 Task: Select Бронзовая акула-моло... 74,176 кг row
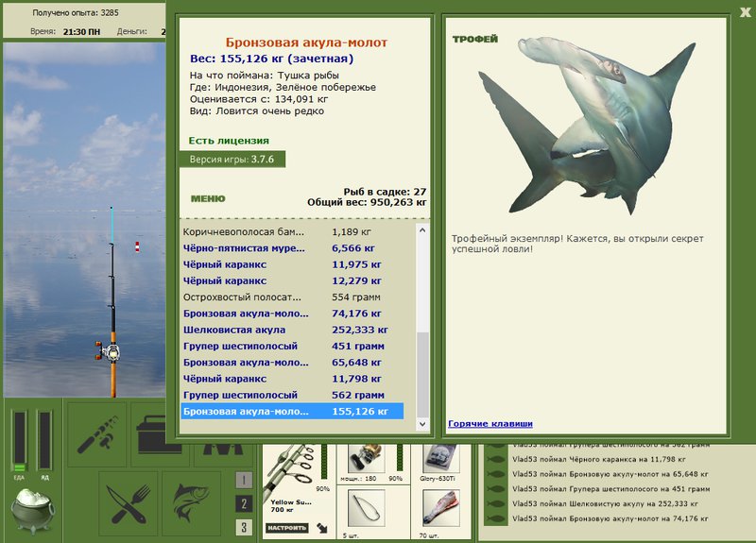point(292,314)
